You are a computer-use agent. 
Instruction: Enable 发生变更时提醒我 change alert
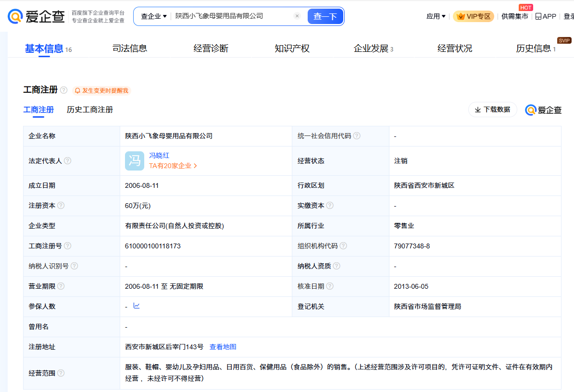point(101,90)
